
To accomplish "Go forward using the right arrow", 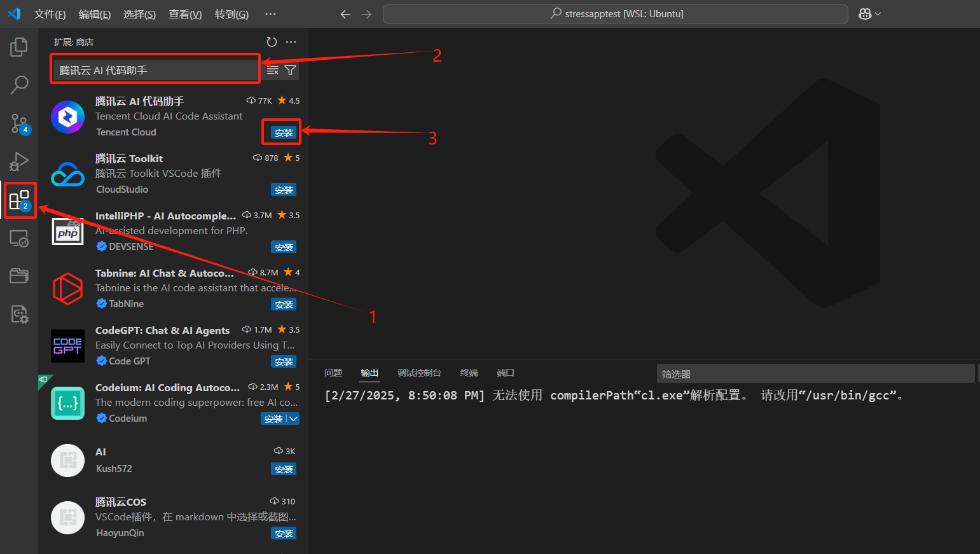I will coord(366,14).
